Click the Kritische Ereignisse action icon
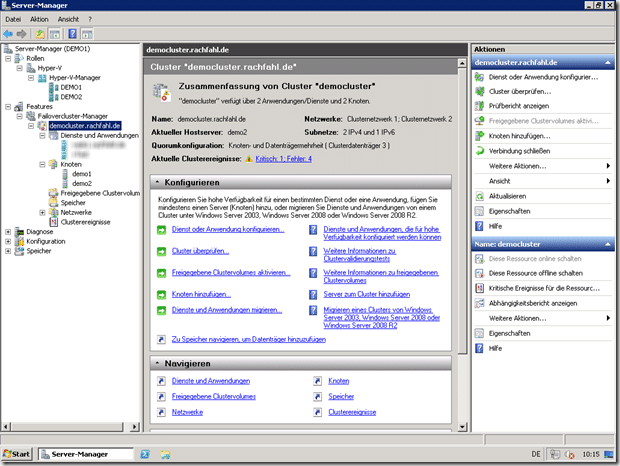This screenshot has width=620, height=466. [479, 288]
